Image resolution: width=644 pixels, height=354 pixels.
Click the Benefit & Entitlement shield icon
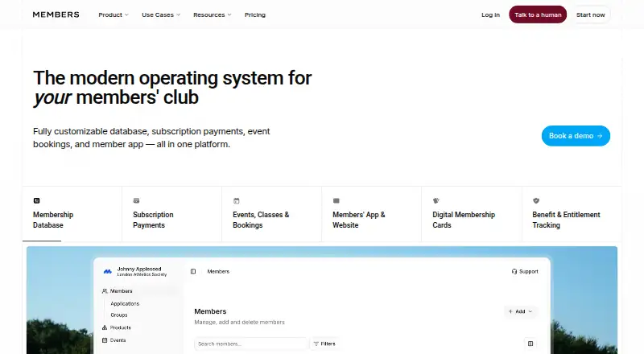pos(536,201)
